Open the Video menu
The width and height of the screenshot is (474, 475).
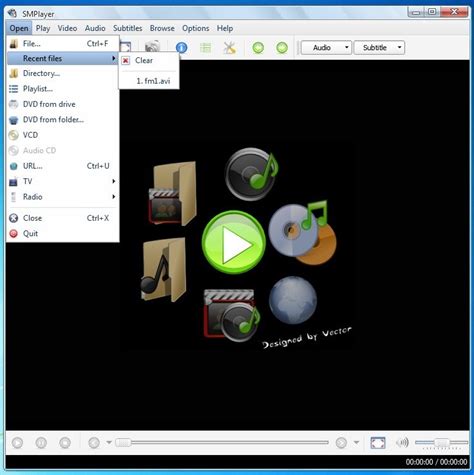[67, 28]
